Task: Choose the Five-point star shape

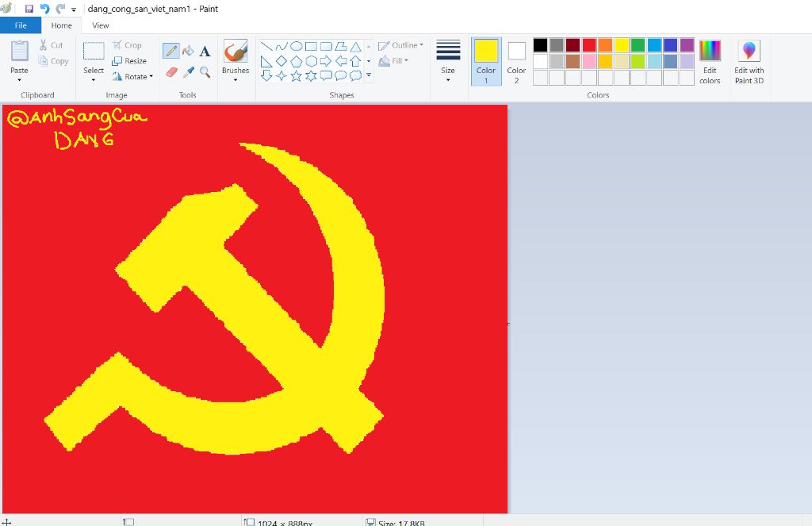Action: click(x=297, y=76)
